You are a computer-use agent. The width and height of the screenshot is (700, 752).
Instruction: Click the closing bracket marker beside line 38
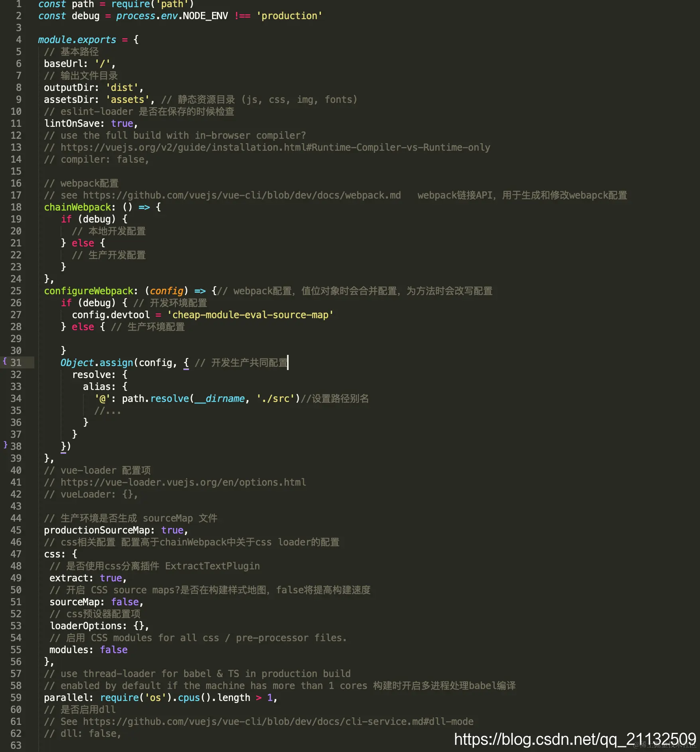tap(5, 444)
